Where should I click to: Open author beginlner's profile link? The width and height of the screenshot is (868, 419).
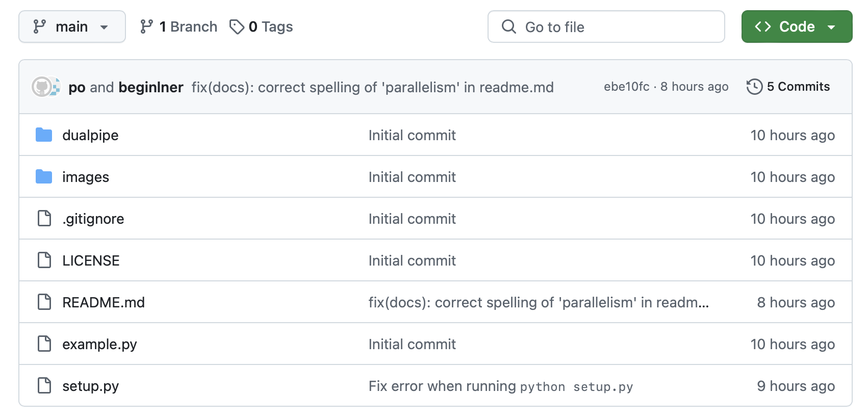(151, 87)
